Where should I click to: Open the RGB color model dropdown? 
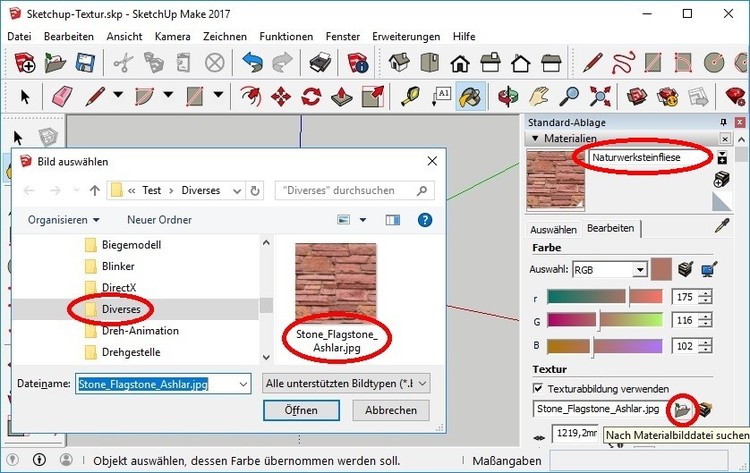coord(640,270)
